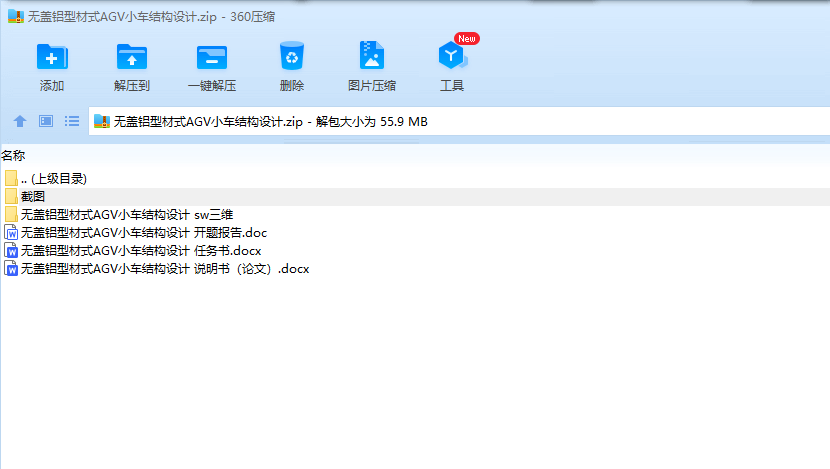Screen dimensions: 830x469
Task: Open the 工具 (Tools) hexagon icon
Action: 452,56
